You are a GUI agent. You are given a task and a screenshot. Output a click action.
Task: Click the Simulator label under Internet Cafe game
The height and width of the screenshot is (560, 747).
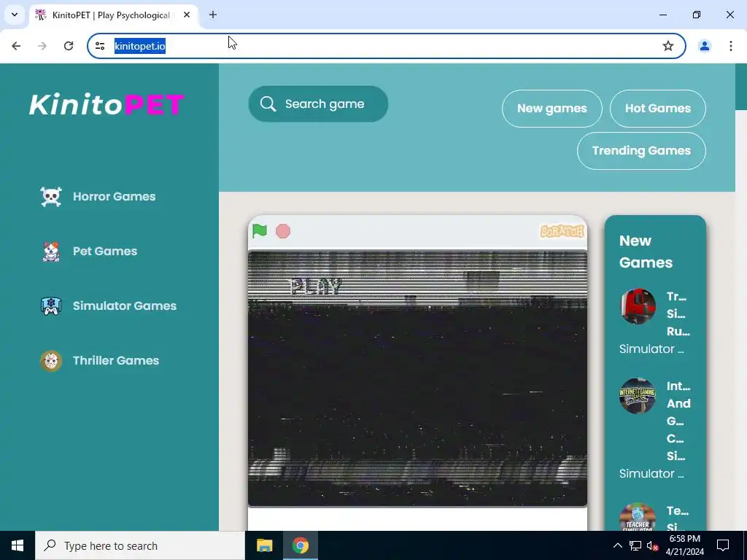(651, 474)
